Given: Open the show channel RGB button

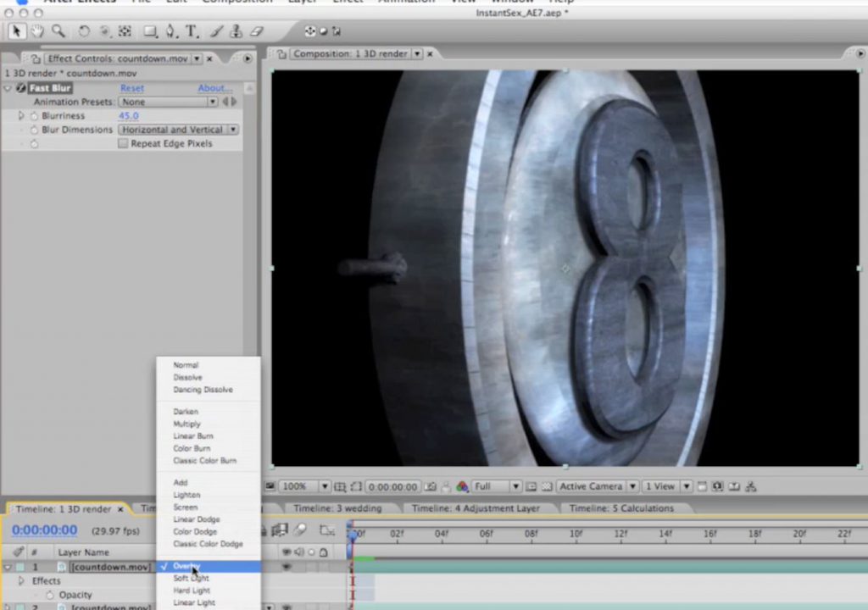Looking at the screenshot, I should click(x=462, y=486).
